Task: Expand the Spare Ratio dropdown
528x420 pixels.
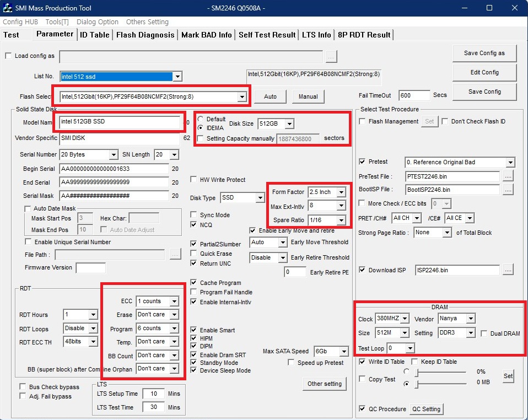Action: (x=341, y=220)
